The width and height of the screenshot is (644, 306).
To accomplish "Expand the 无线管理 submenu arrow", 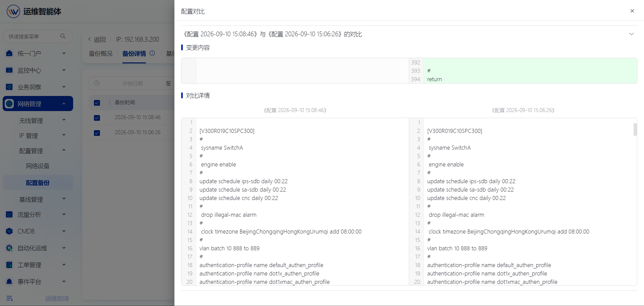I will 64,120.
